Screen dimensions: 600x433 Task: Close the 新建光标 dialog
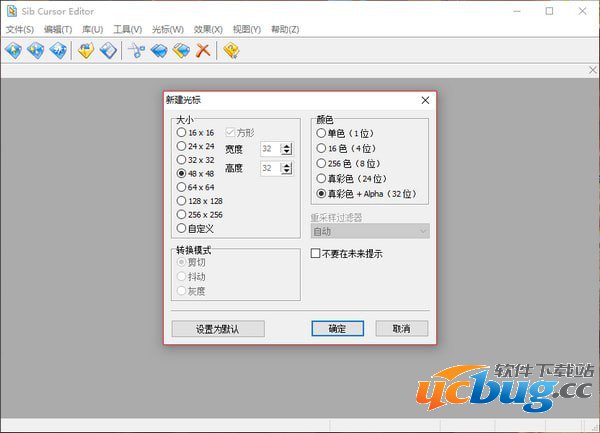(425, 100)
